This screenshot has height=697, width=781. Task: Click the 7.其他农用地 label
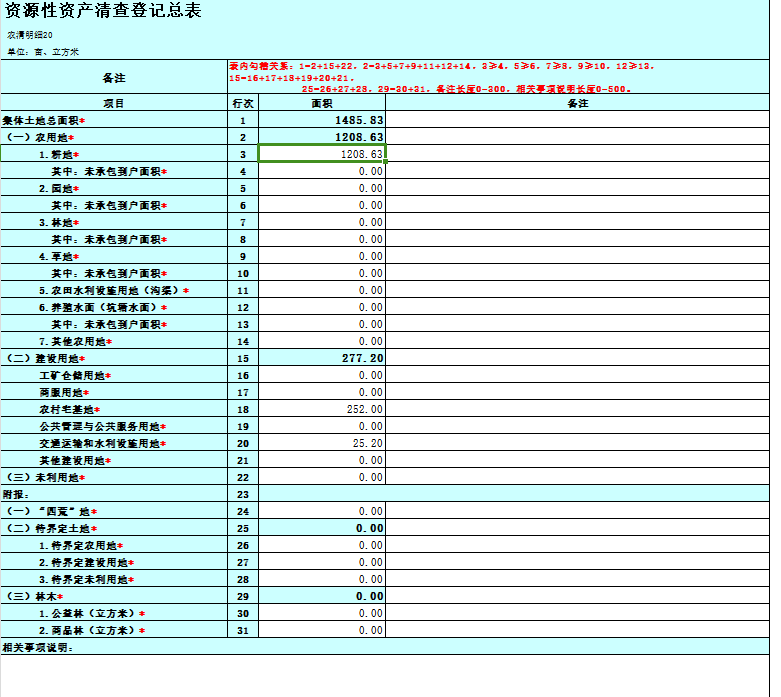(75, 341)
